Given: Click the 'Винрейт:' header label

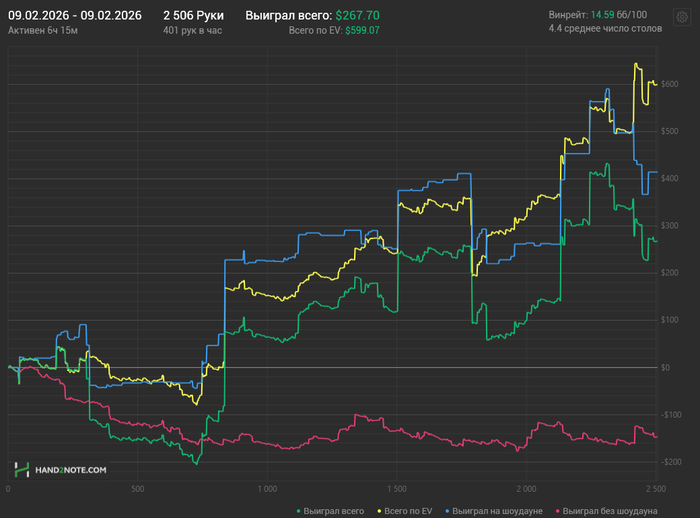Looking at the screenshot, I should (568, 15).
